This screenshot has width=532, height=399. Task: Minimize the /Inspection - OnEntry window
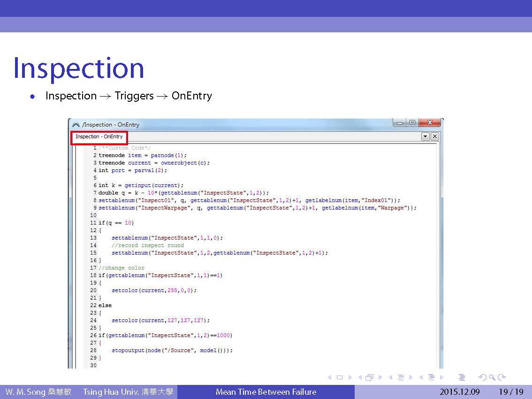(x=400, y=123)
